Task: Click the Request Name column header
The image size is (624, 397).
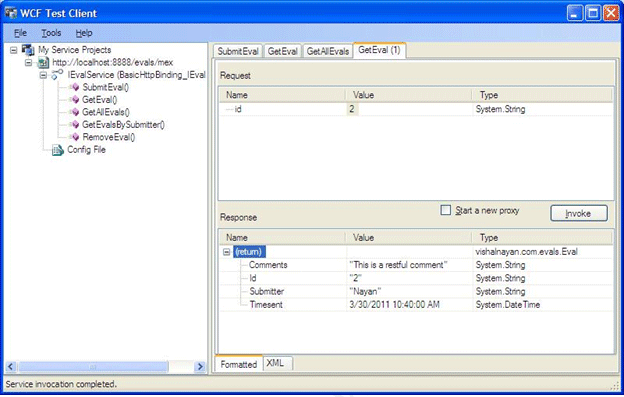Action: coord(282,95)
